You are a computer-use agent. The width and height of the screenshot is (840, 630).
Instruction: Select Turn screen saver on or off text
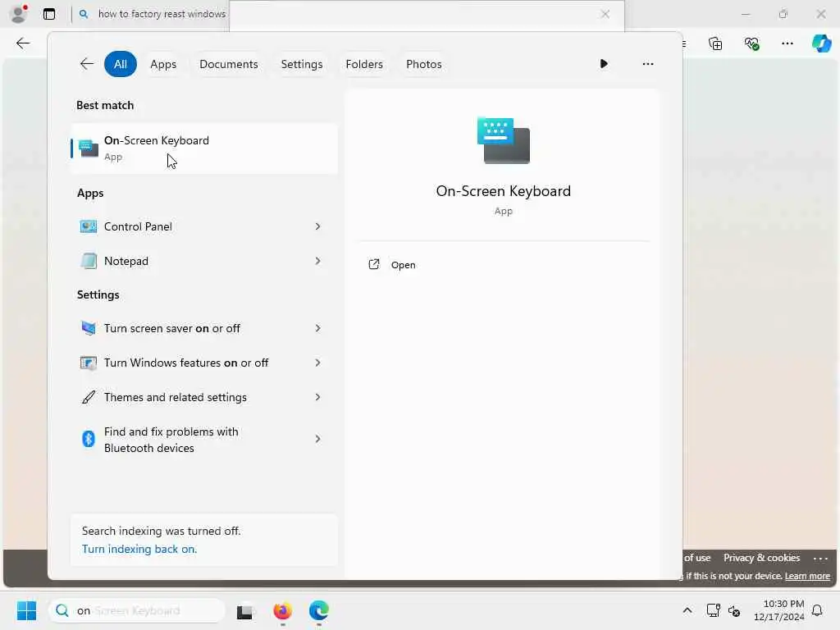point(172,328)
